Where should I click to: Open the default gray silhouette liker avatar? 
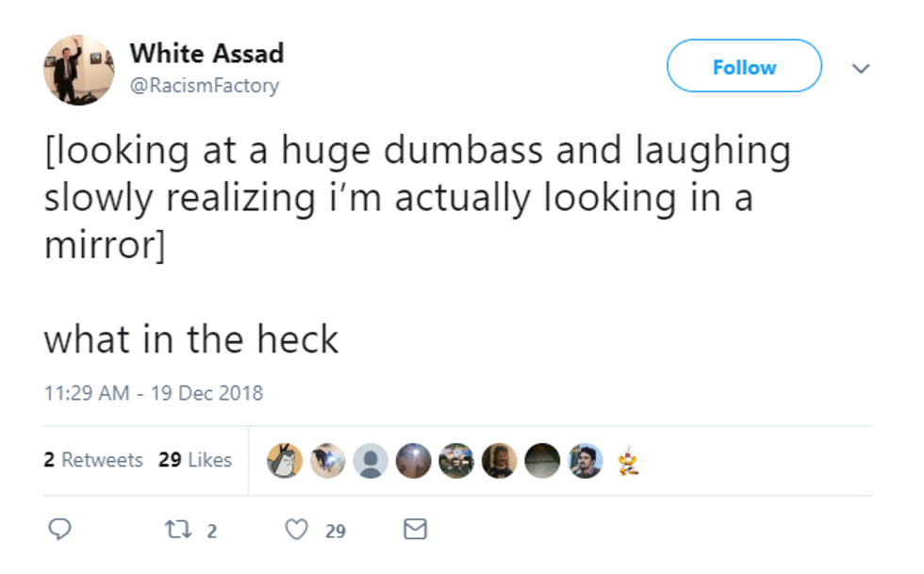[x=371, y=461]
